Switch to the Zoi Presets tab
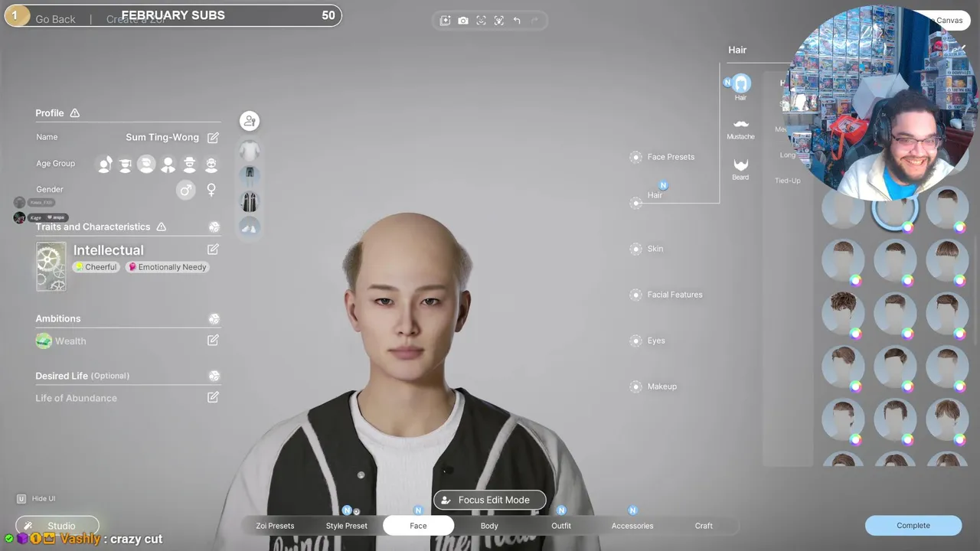The height and width of the screenshot is (551, 980). pyautogui.click(x=275, y=526)
